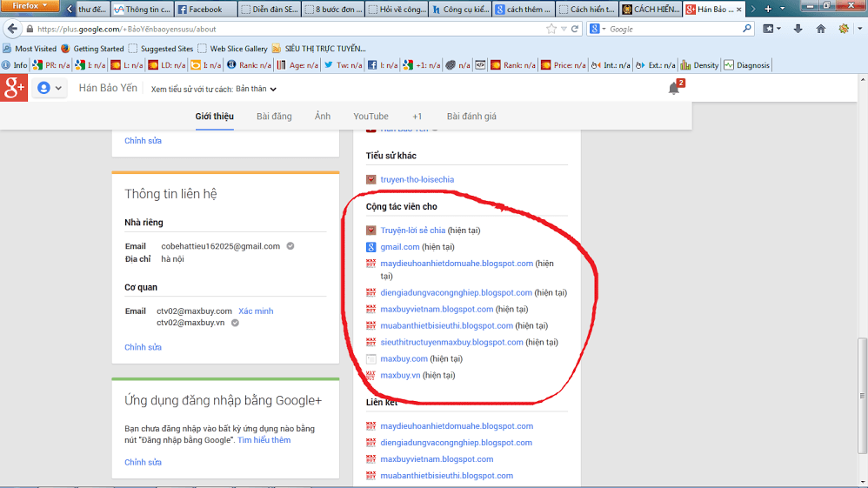Open Bản thân view-as dropdown

click(x=256, y=90)
